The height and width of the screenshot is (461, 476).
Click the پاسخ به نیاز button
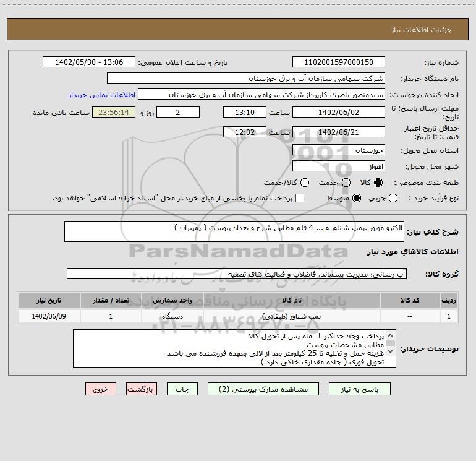pos(360,389)
